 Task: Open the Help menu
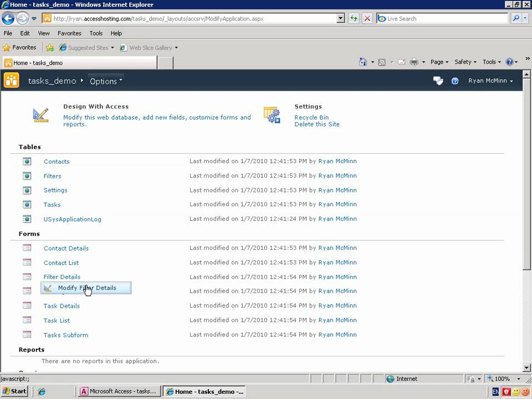click(116, 33)
